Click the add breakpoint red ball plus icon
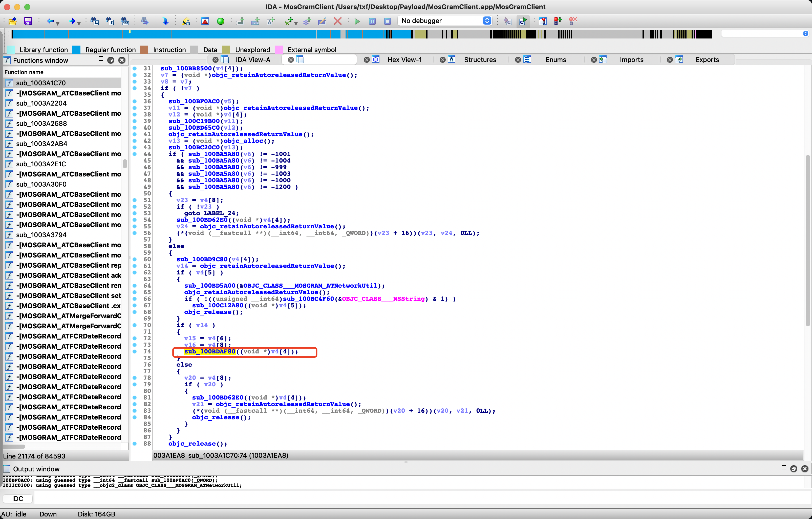812x519 pixels. [x=558, y=21]
